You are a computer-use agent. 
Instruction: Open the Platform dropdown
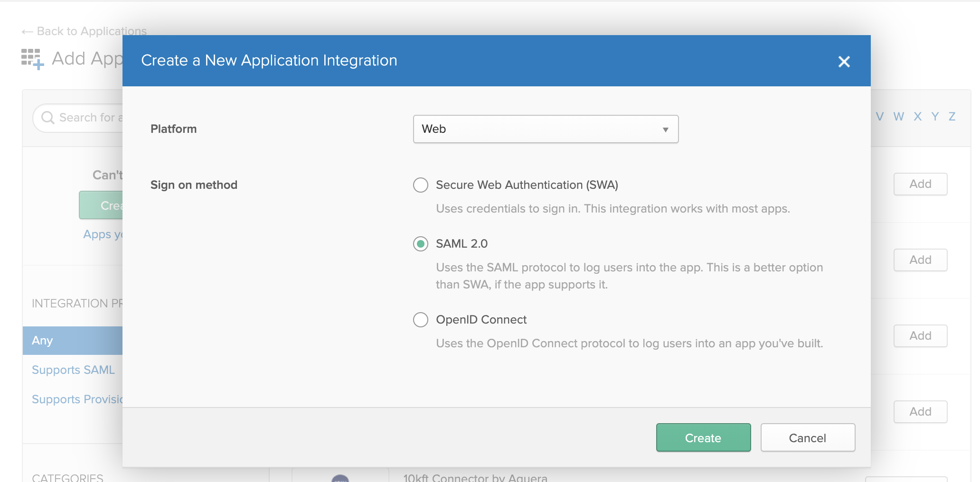tap(545, 129)
